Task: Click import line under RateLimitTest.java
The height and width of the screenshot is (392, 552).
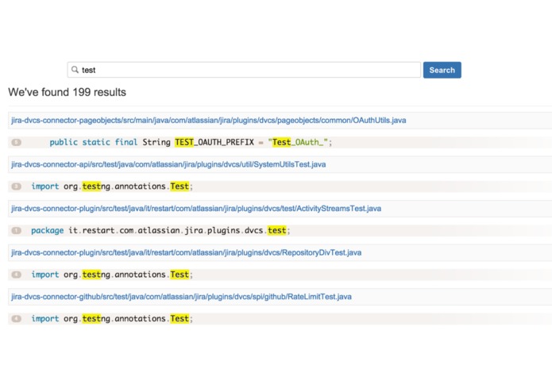Action: pos(112,319)
